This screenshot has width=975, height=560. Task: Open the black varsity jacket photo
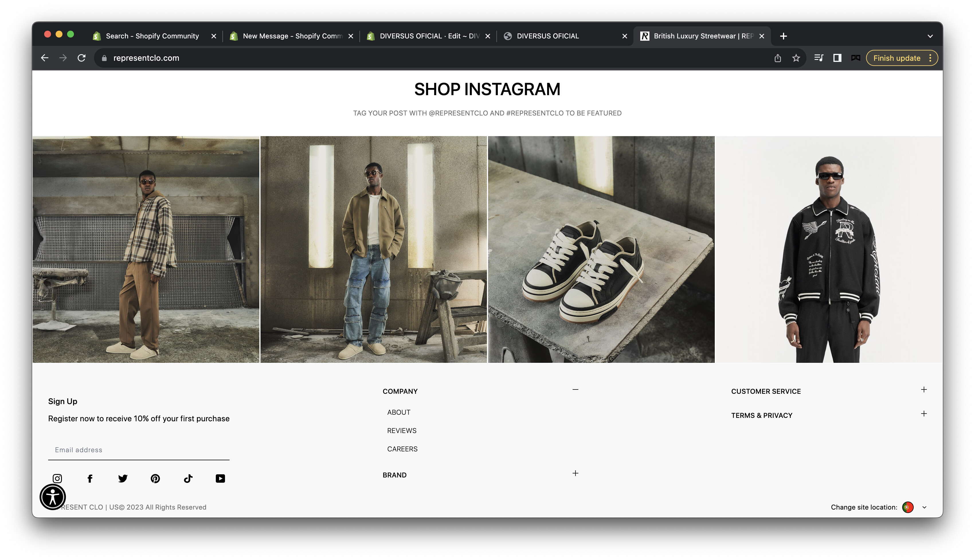829,249
